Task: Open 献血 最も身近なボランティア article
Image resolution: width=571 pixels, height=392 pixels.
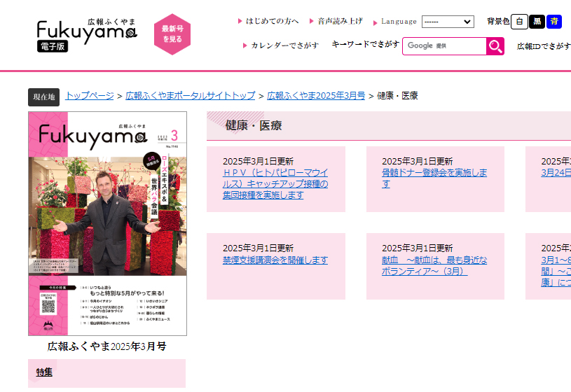Action: tap(434, 266)
